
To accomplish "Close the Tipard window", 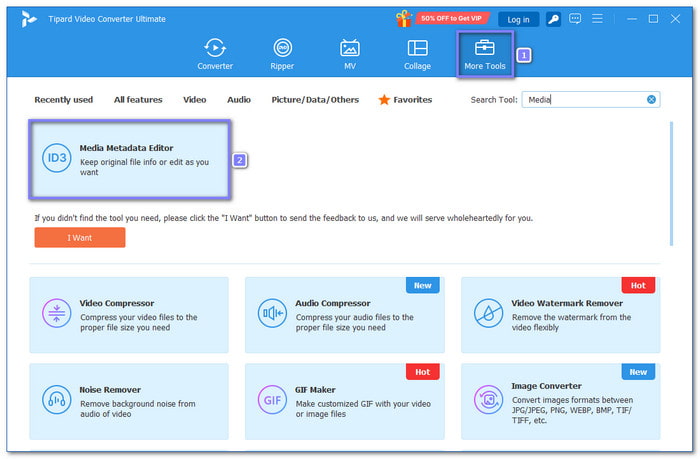I will 675,19.
